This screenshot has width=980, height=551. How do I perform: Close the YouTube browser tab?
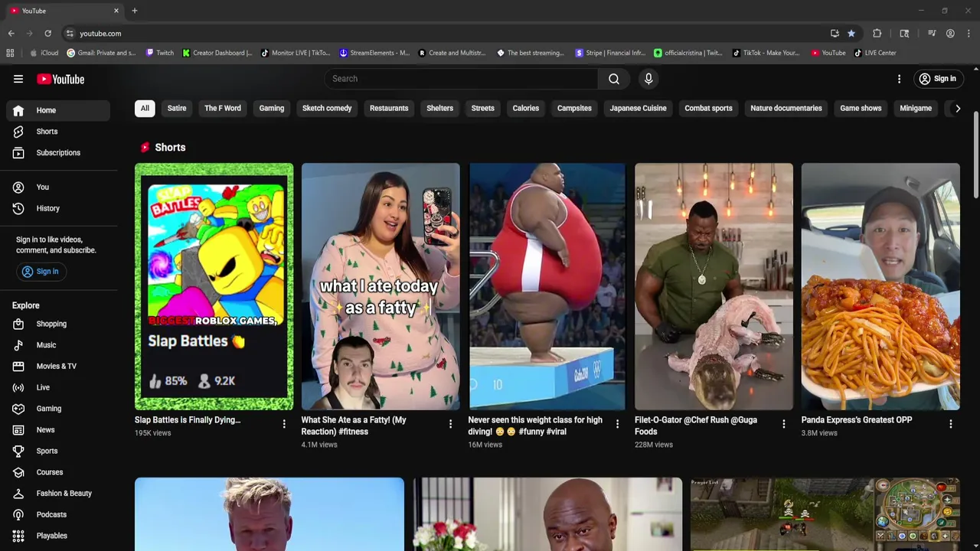point(116,11)
